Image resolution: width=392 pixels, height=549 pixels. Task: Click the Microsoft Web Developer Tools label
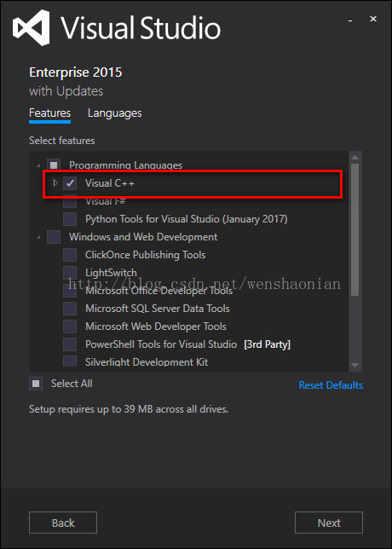pos(156,327)
